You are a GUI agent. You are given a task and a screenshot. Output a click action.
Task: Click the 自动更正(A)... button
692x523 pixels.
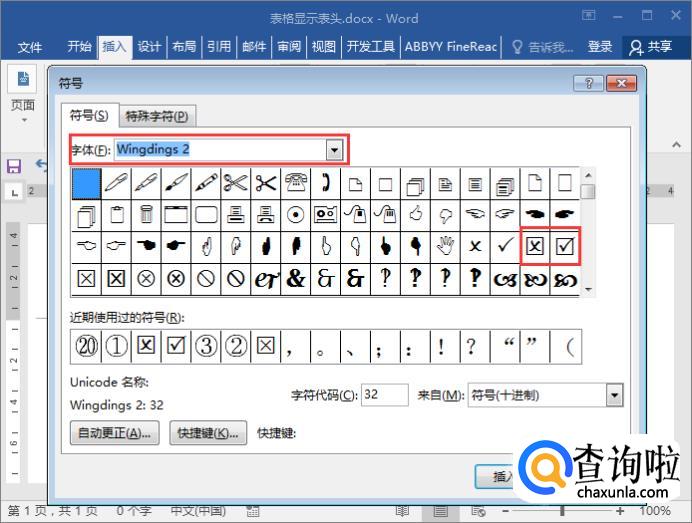(114, 433)
